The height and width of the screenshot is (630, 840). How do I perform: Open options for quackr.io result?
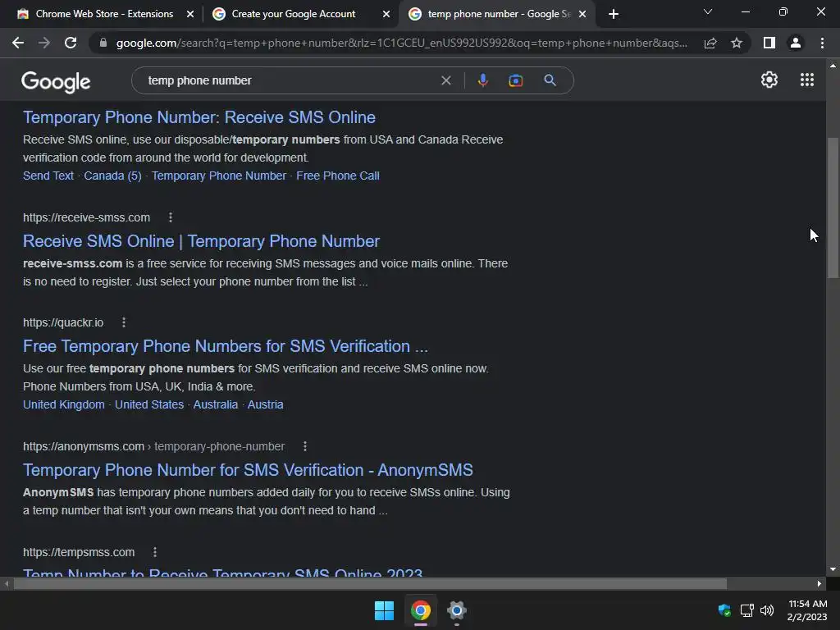point(124,322)
